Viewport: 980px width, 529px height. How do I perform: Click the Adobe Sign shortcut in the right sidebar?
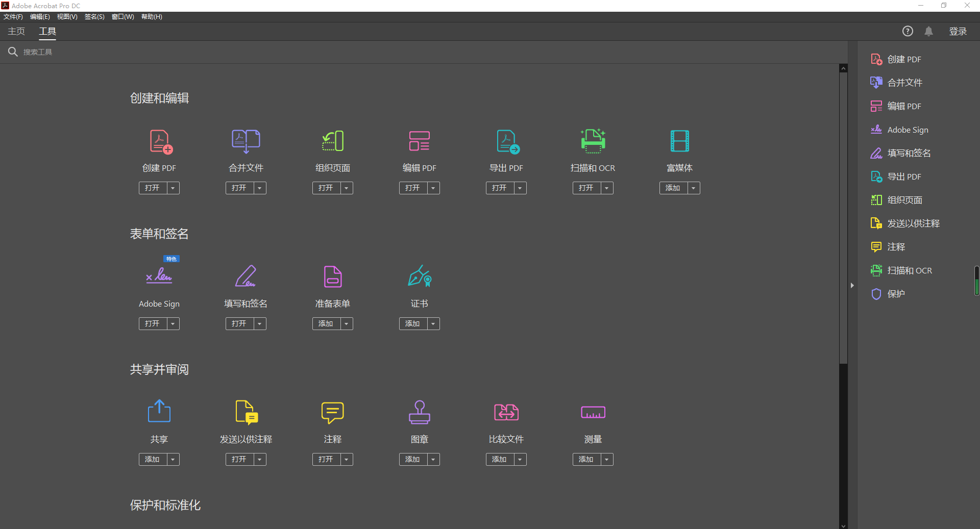click(x=899, y=130)
